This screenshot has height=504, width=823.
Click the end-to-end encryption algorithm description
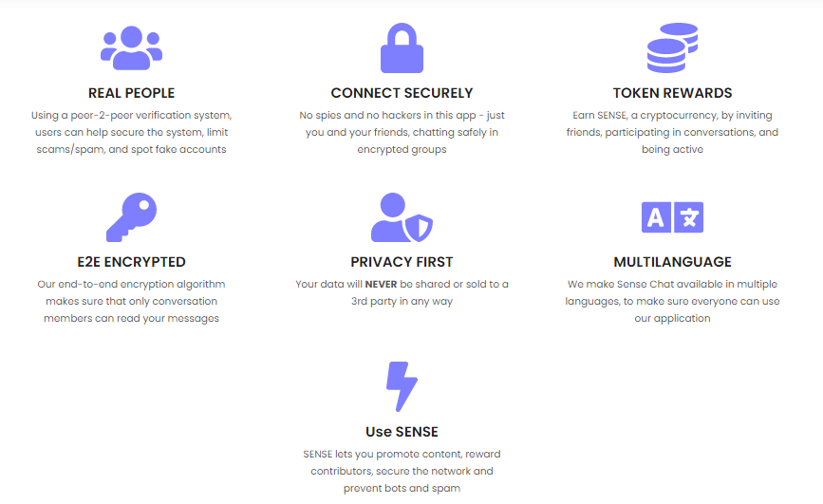[x=131, y=301]
